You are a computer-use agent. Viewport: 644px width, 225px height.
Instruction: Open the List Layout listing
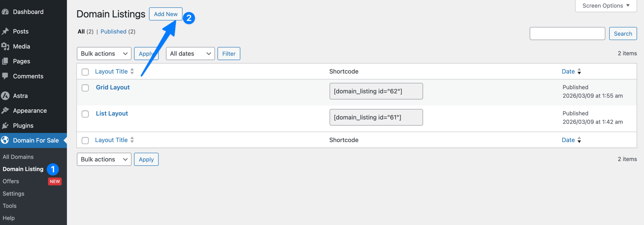point(112,113)
